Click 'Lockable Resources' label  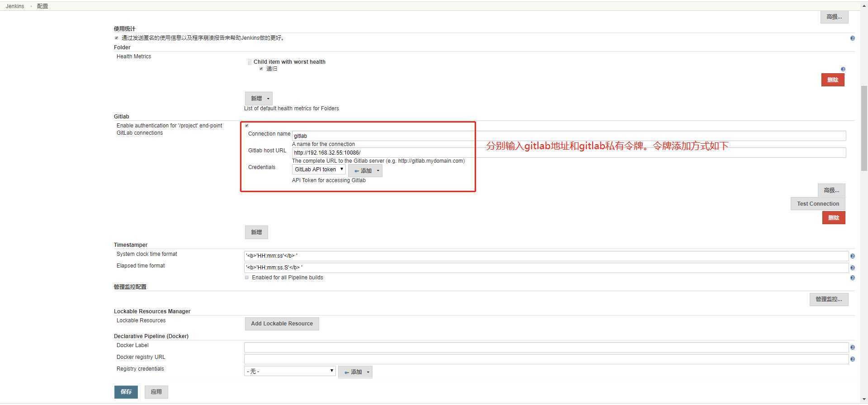(141, 320)
